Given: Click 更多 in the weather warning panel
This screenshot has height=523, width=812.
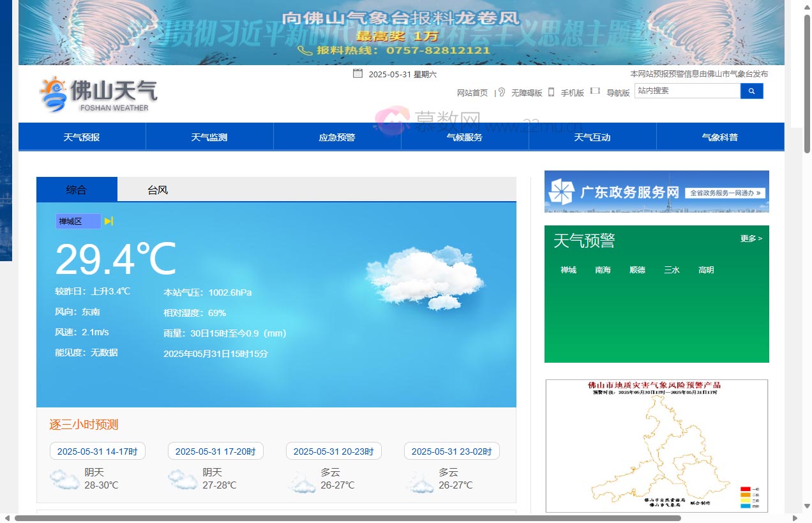Looking at the screenshot, I should coord(751,239).
